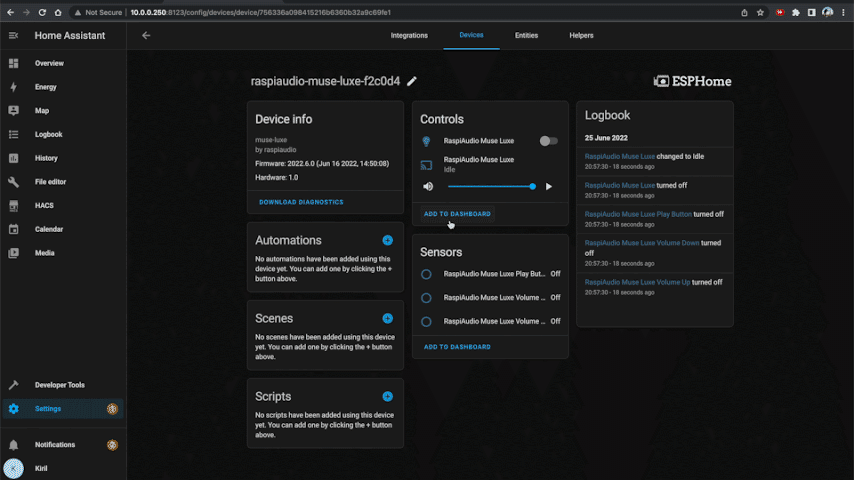The image size is (854, 480).
Task: Go to the browser home page icon
Action: click(x=58, y=12)
